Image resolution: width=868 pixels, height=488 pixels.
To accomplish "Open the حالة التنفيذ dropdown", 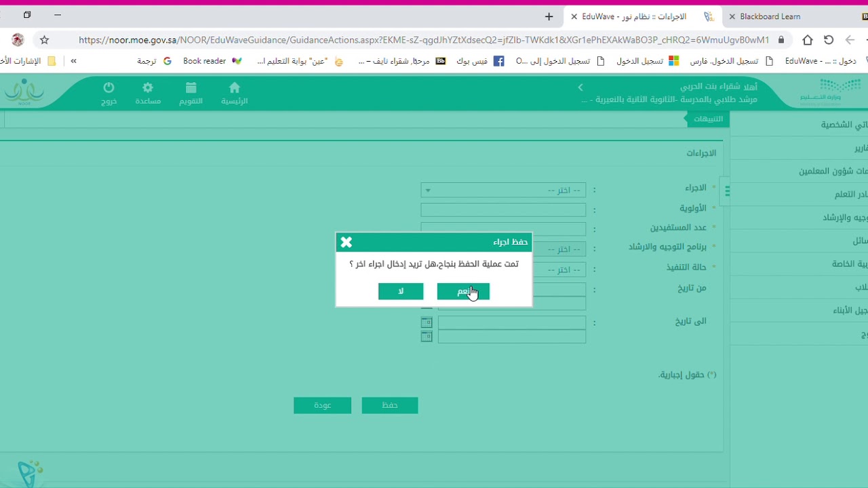I will (x=503, y=270).
